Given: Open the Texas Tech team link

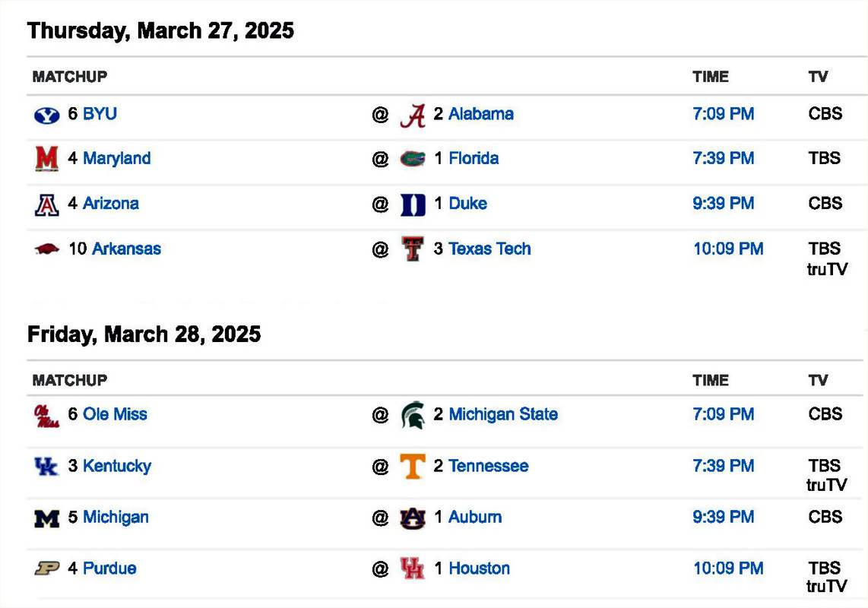Looking at the screenshot, I should pos(489,249).
